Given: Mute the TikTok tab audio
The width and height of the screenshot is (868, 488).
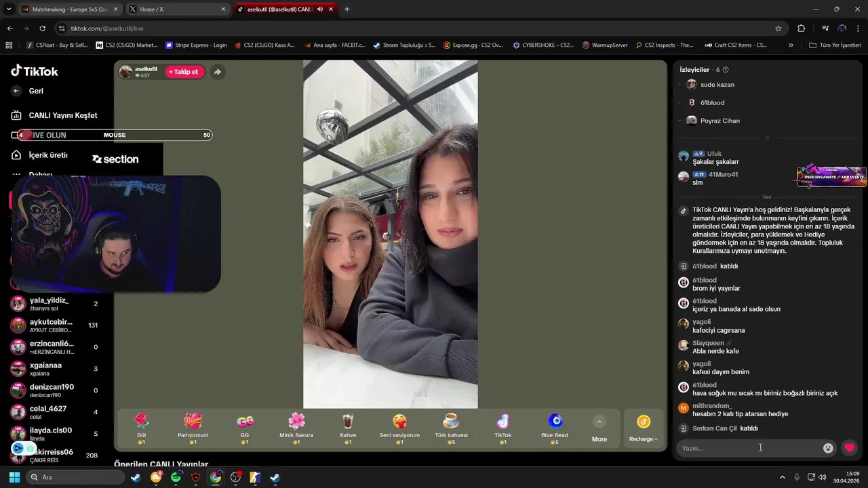Looking at the screenshot, I should click(320, 9).
